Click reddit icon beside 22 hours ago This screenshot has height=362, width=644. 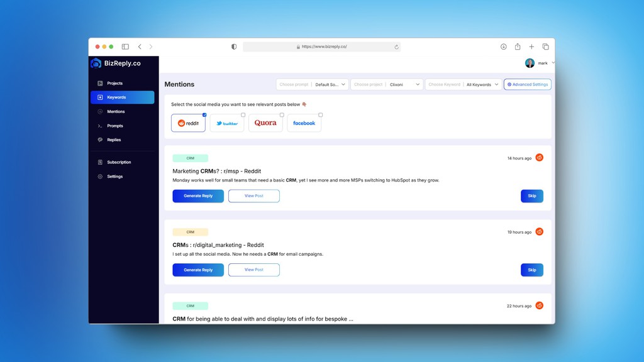539,305
